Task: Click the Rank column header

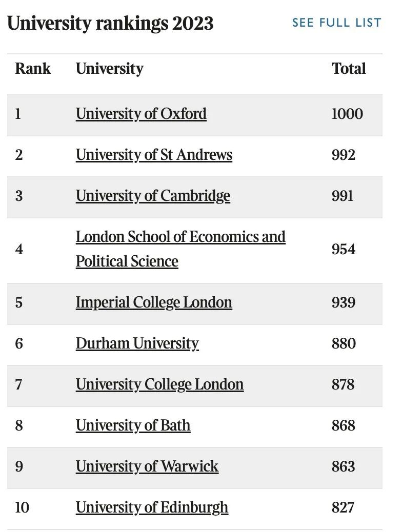Action: tap(33, 69)
